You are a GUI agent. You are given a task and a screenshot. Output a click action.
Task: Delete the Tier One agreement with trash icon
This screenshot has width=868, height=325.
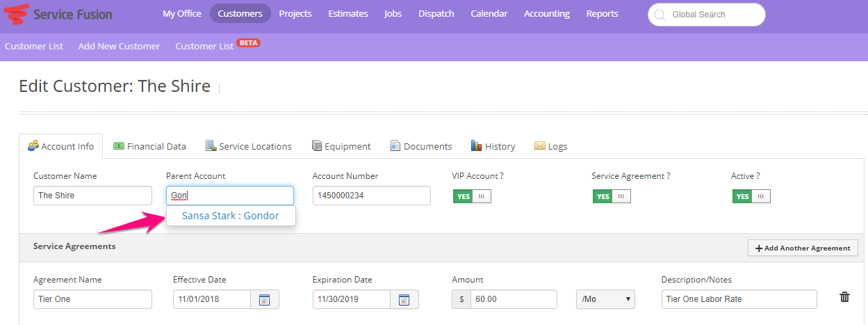844,297
